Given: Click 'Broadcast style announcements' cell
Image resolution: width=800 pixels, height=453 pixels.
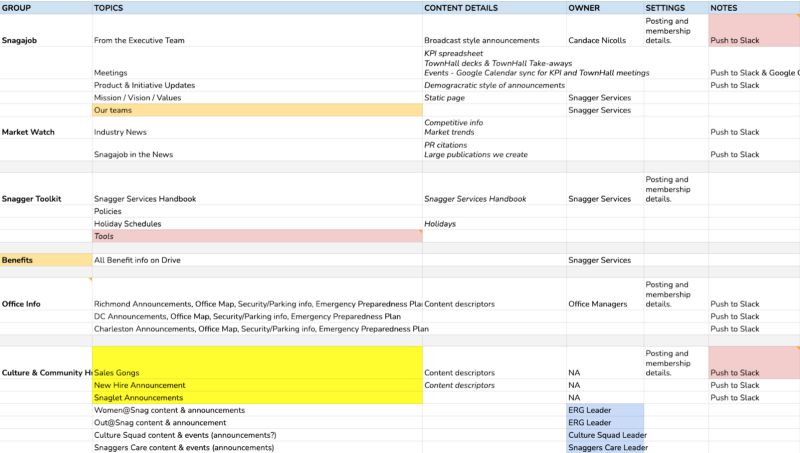Looking at the screenshot, I should (x=494, y=31).
